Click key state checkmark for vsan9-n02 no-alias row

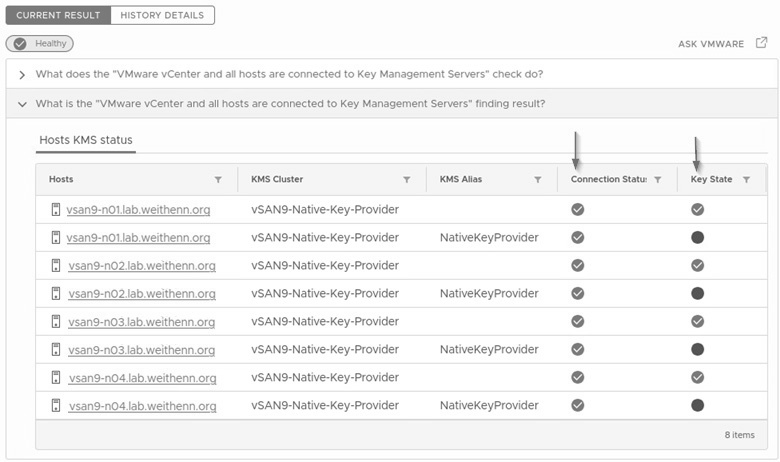click(697, 265)
